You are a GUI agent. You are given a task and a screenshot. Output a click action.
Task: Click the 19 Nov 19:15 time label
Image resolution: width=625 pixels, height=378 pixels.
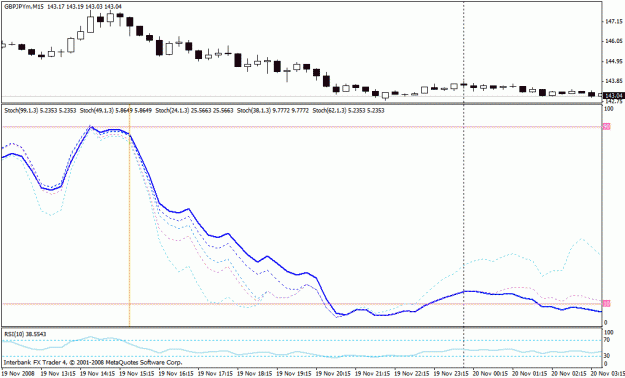(293, 374)
